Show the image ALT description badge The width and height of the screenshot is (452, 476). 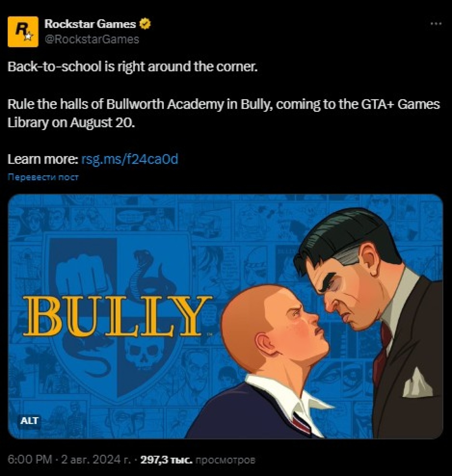click(29, 421)
